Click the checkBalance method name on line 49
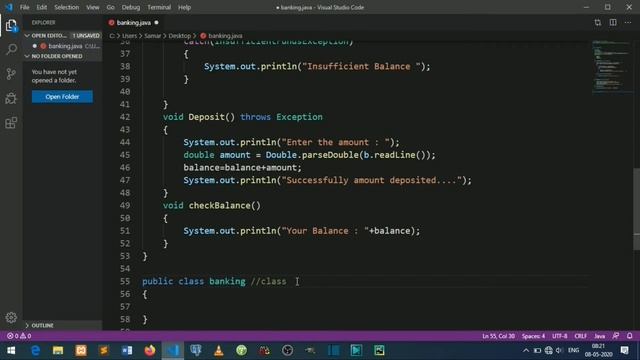The image size is (640, 360). coord(220,205)
